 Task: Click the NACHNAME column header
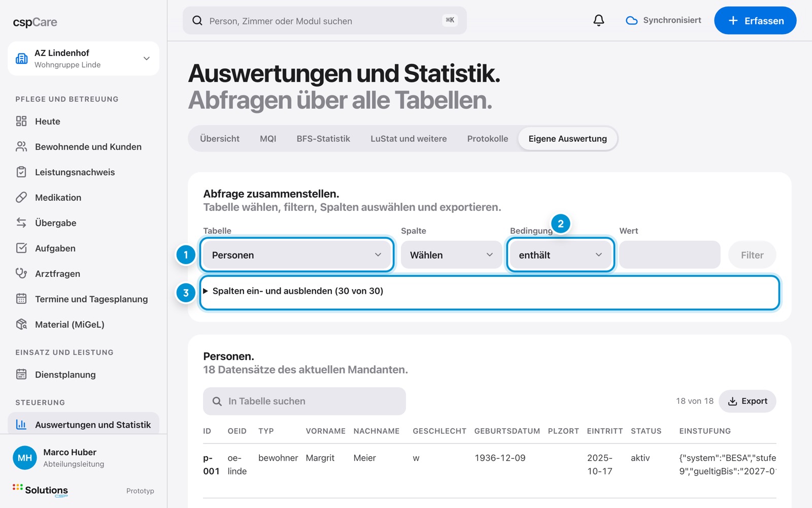(377, 431)
